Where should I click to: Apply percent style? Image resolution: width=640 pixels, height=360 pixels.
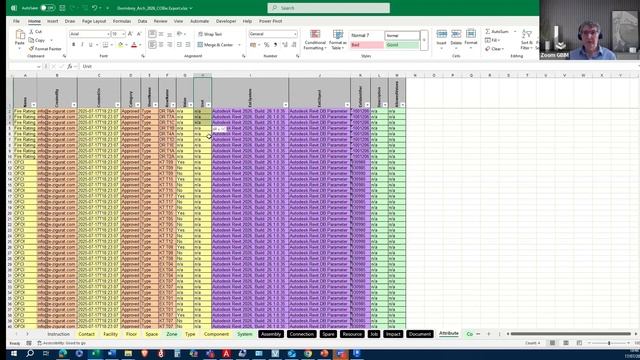[x=267, y=45]
